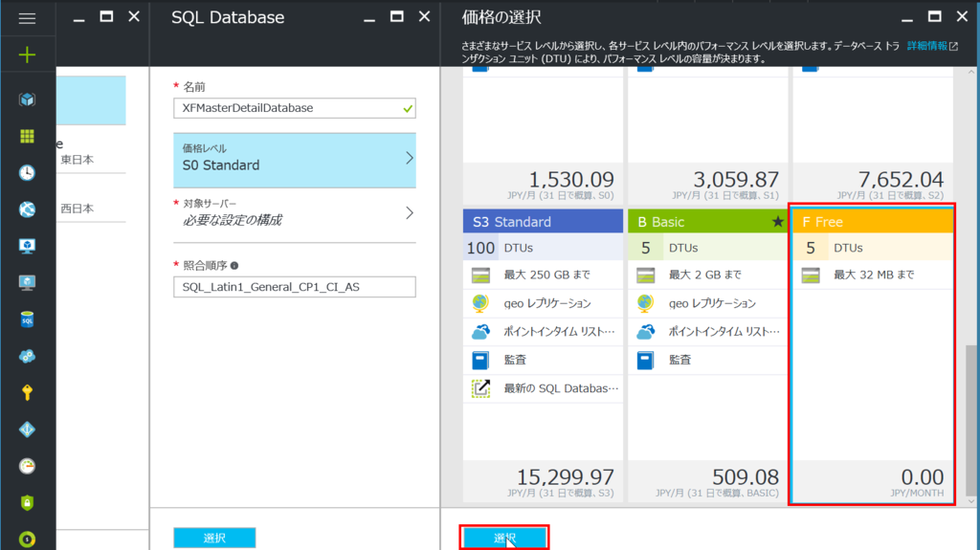
Task: Click the 15,299.97 price of S3 Standard
Action: (565, 477)
